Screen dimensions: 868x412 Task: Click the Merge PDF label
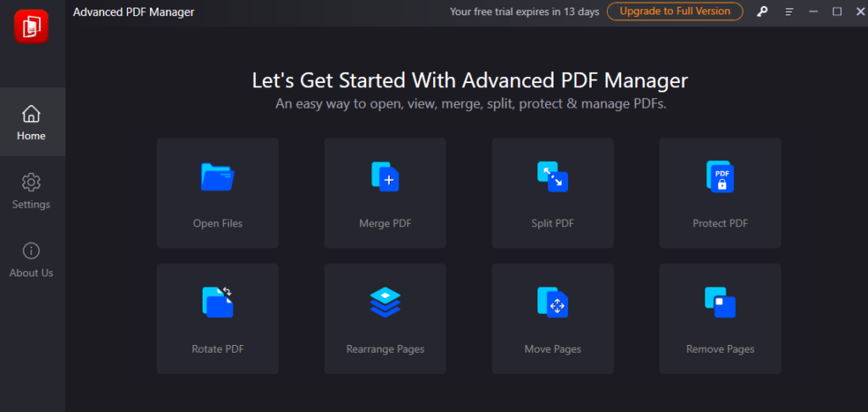coord(386,224)
